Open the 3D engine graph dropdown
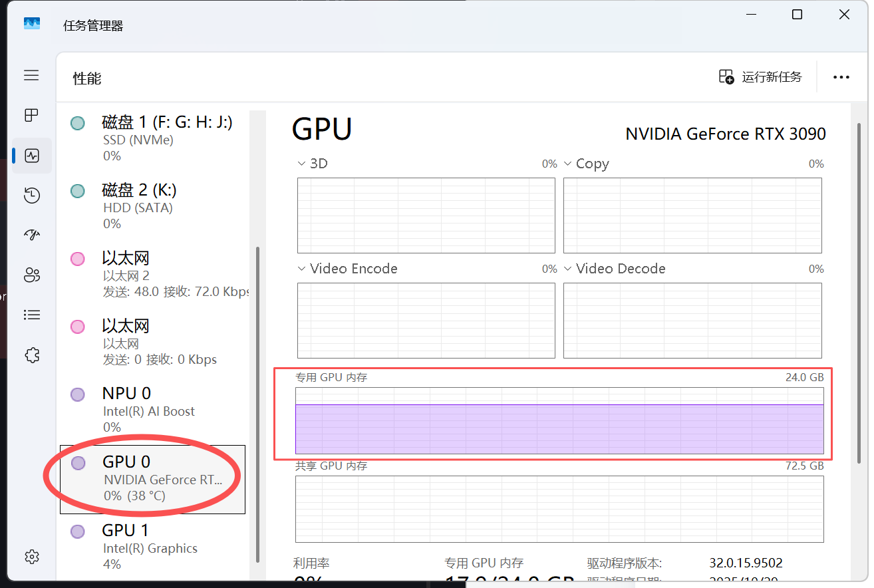 point(313,164)
